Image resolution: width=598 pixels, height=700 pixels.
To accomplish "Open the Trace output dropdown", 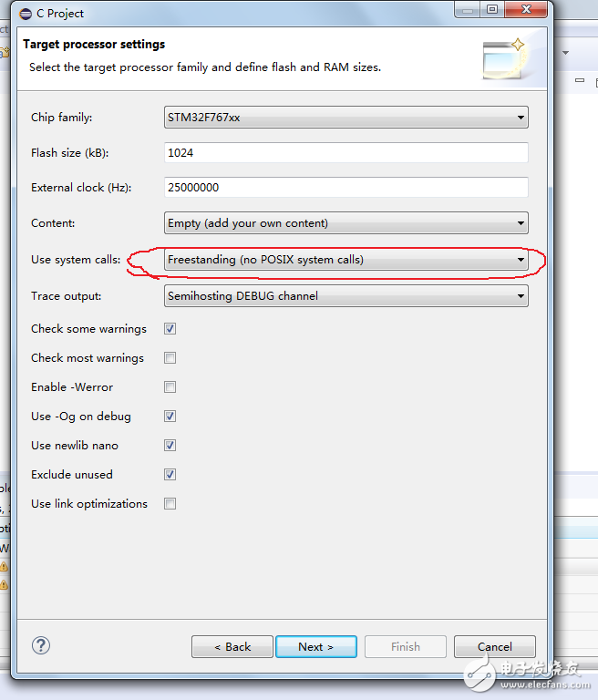I will click(x=345, y=295).
